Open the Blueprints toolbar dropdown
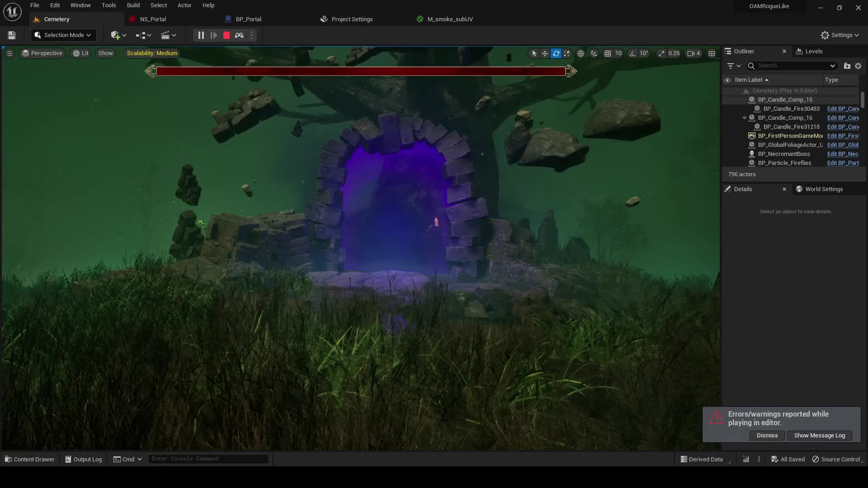The width and height of the screenshot is (868, 488). click(143, 35)
